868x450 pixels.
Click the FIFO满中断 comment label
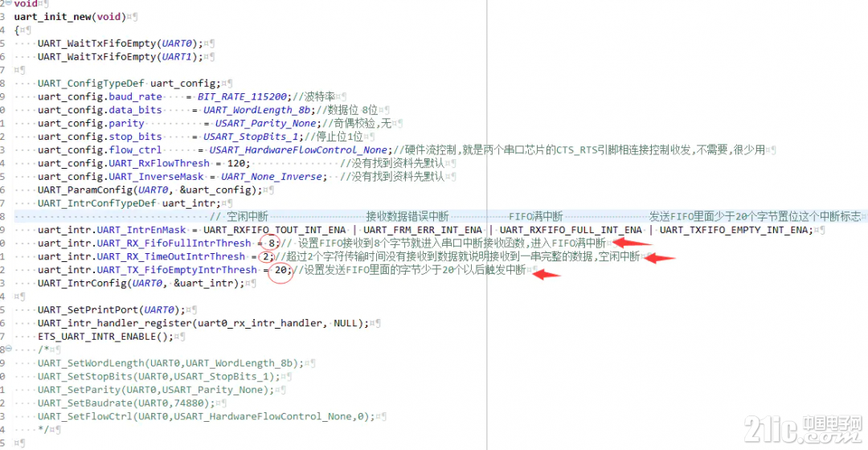click(536, 216)
